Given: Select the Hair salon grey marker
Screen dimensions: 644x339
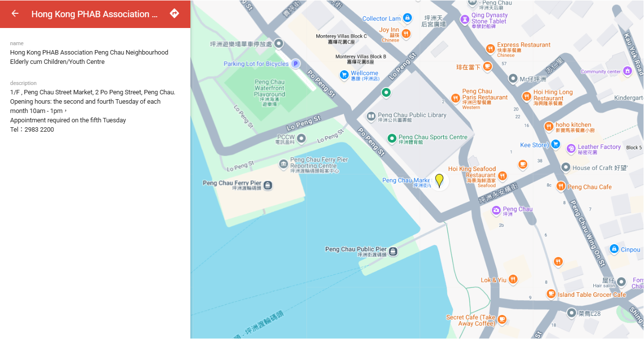Looking at the screenshot, I should coord(621,282).
